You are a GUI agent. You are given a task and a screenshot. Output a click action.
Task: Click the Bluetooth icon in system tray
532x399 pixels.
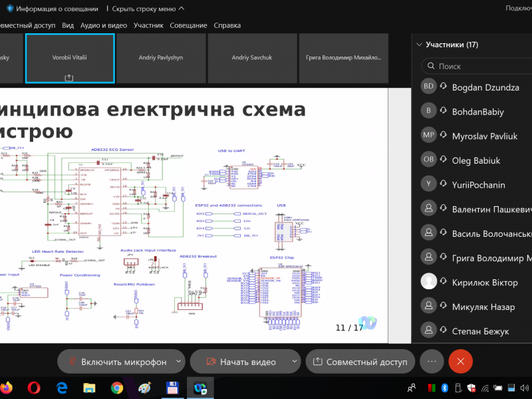tap(446, 388)
